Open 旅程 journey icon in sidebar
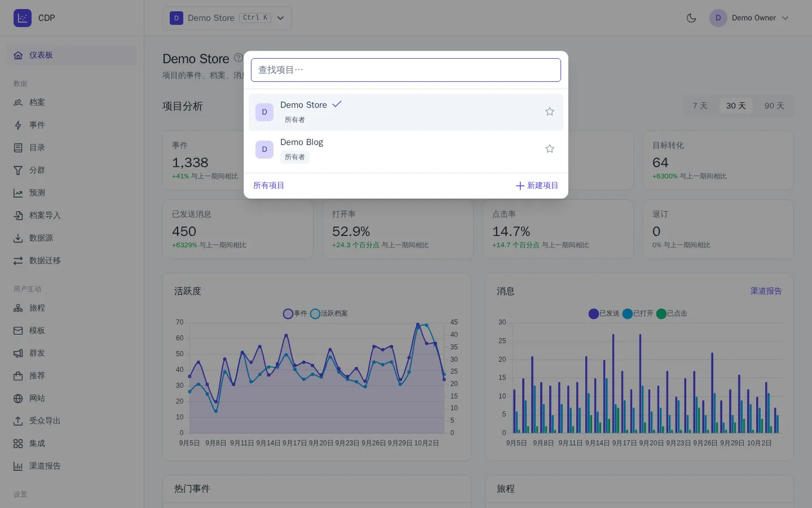The width and height of the screenshot is (812, 508). pyautogui.click(x=18, y=308)
